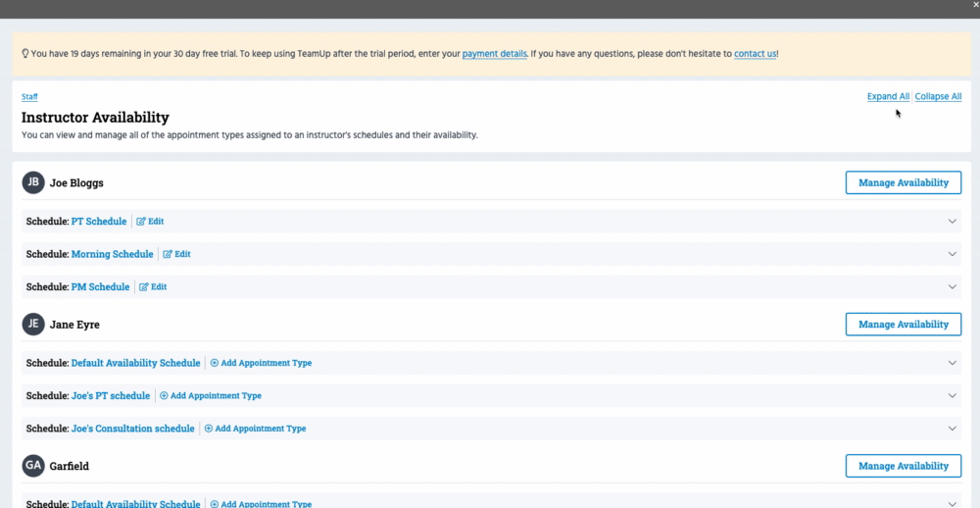Image resolution: width=980 pixels, height=508 pixels.
Task: Go back to Staff breadcrumb
Action: coord(29,97)
